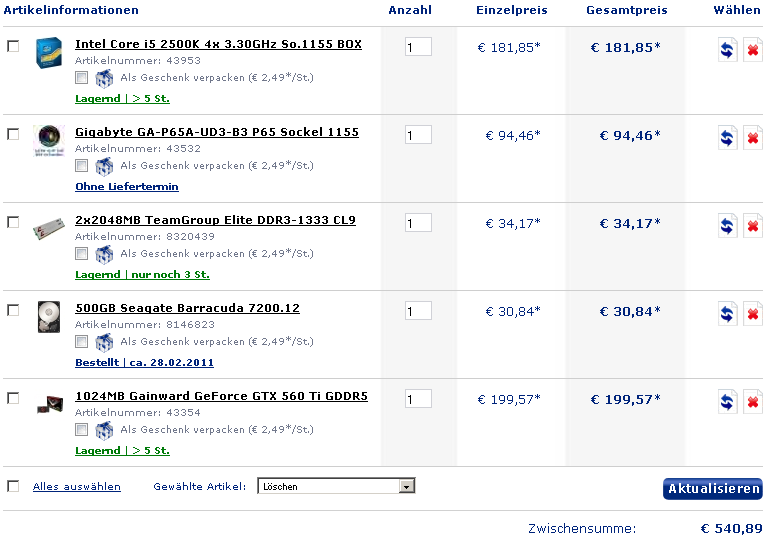Open Seagate hard drive thumbnail
Screen dimensions: 771x540
tap(49, 317)
